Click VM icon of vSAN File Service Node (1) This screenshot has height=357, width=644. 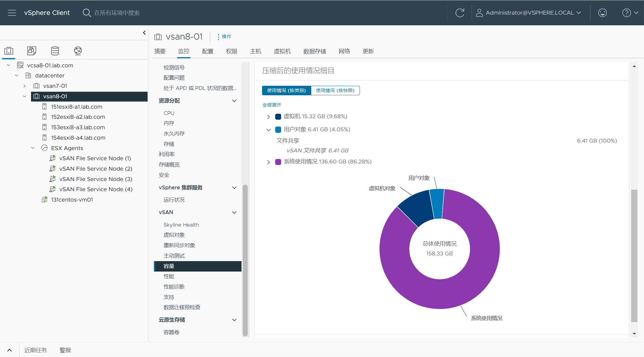pyautogui.click(x=52, y=158)
